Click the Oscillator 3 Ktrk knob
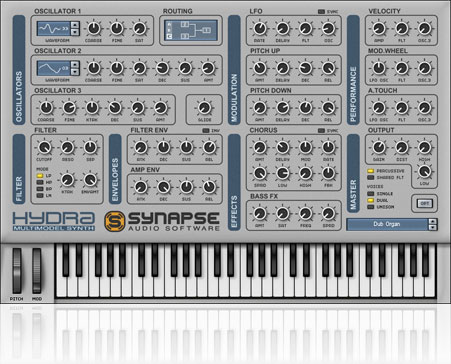 pyautogui.click(x=92, y=108)
